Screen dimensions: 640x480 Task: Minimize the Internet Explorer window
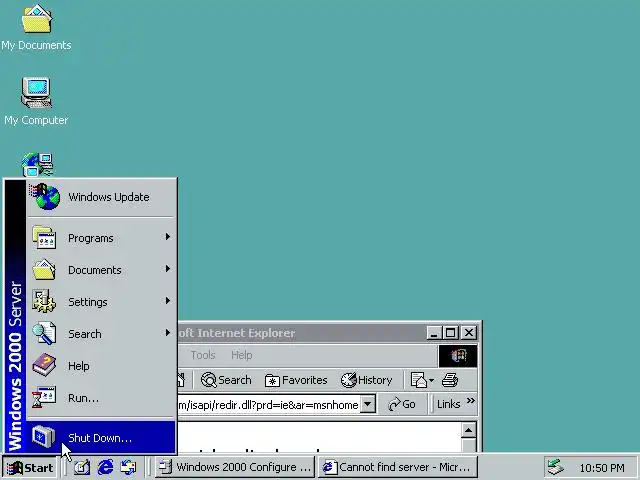click(x=433, y=333)
